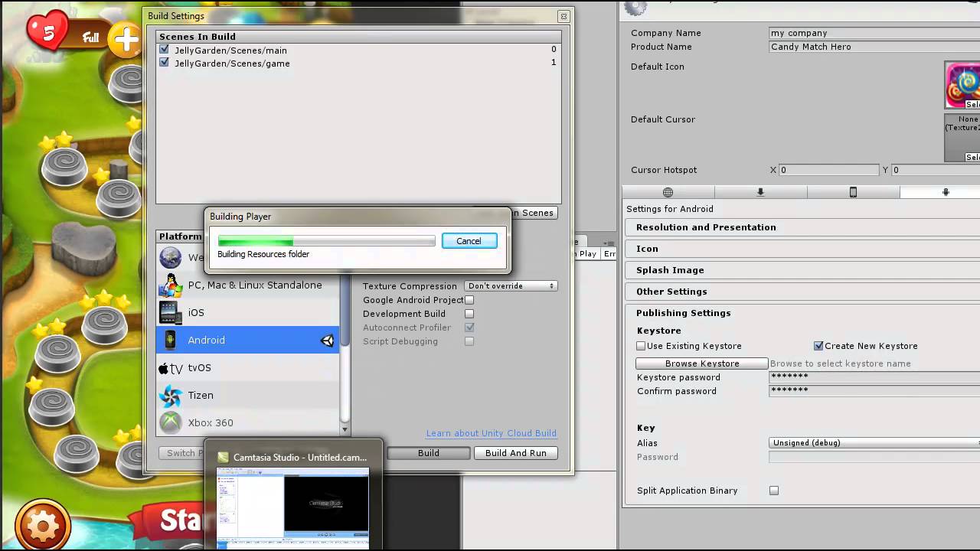Toggle Script Debugging checkbox
This screenshot has height=551, width=980.
(x=469, y=341)
